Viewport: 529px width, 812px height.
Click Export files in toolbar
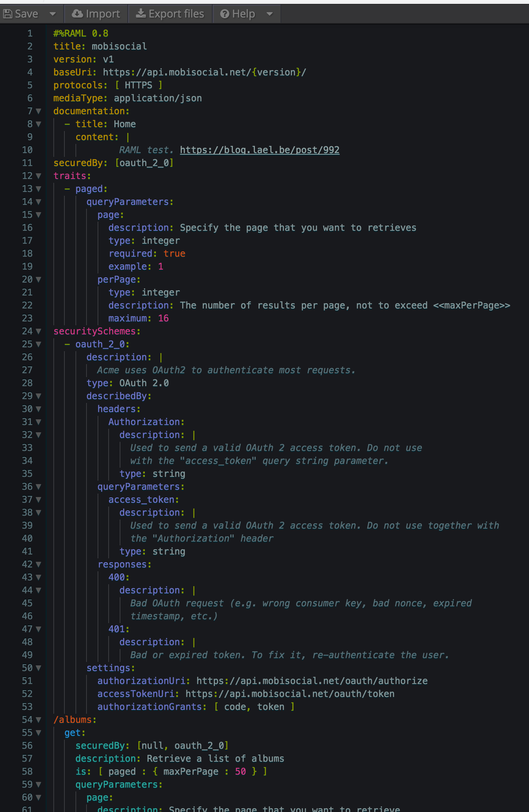170,14
